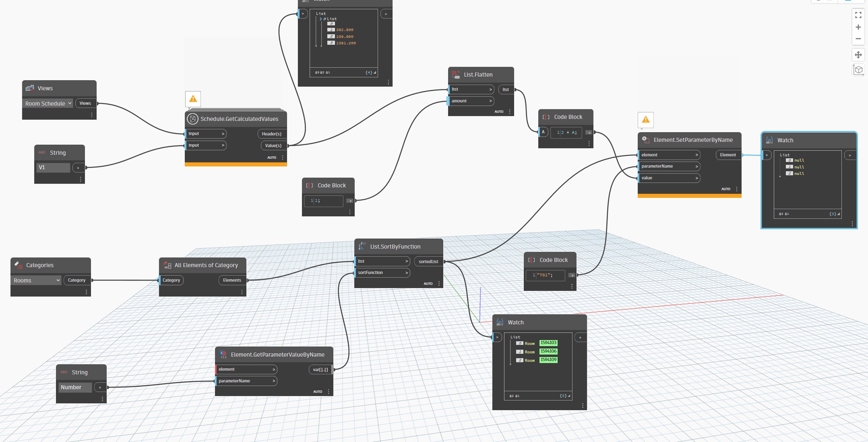Click the icon of Watch node showing Rooms

pos(500,322)
